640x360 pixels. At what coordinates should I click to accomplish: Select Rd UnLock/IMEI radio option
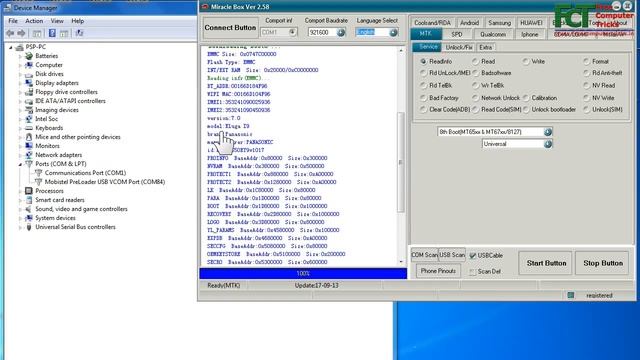point(423,73)
